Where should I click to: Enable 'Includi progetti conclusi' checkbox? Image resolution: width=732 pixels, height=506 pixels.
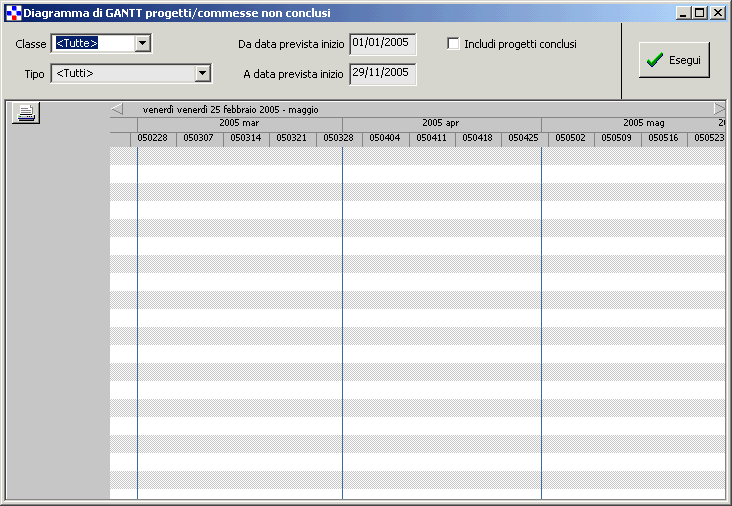pyautogui.click(x=454, y=44)
